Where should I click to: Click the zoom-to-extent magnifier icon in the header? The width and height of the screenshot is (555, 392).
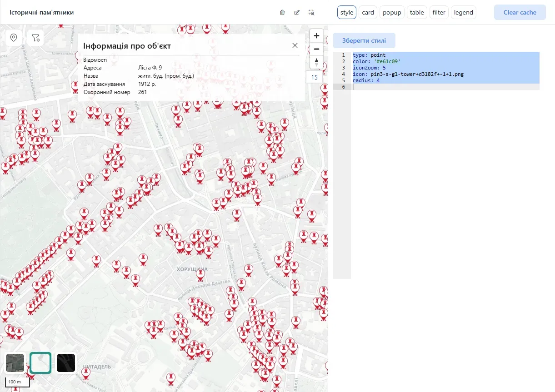coord(311,12)
